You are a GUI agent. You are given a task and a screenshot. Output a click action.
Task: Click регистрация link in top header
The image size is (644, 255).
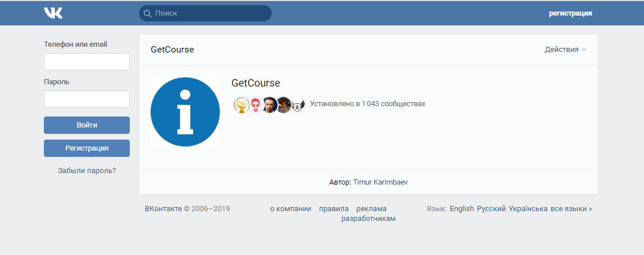(571, 13)
